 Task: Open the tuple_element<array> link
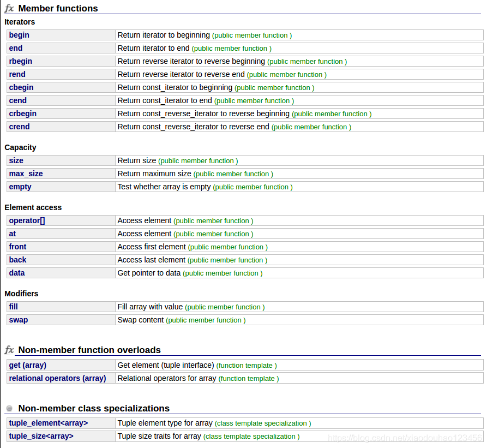(49, 423)
